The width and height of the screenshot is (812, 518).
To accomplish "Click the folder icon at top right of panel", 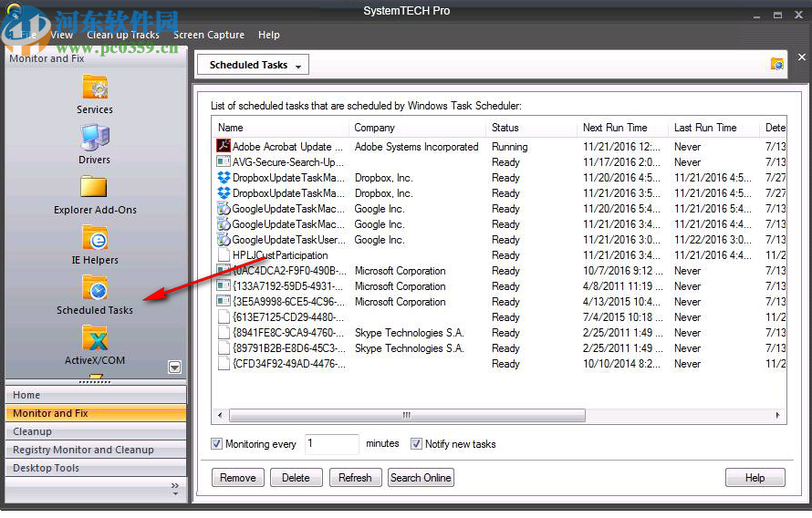I will [776, 64].
